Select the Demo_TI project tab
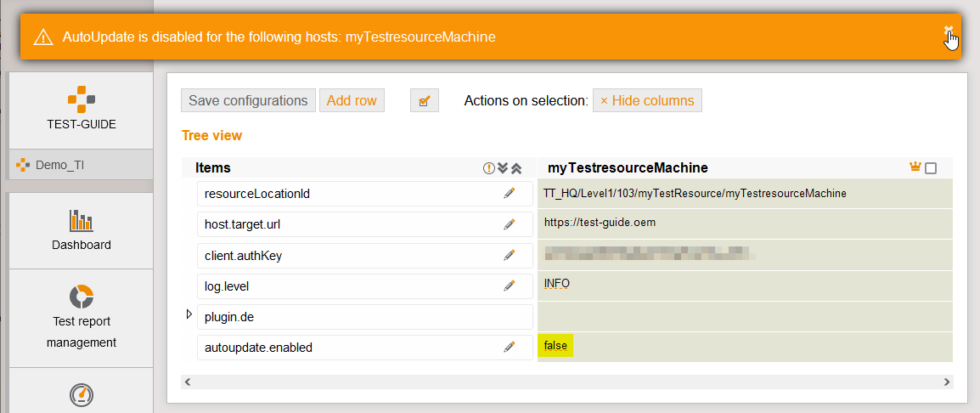 pyautogui.click(x=59, y=165)
